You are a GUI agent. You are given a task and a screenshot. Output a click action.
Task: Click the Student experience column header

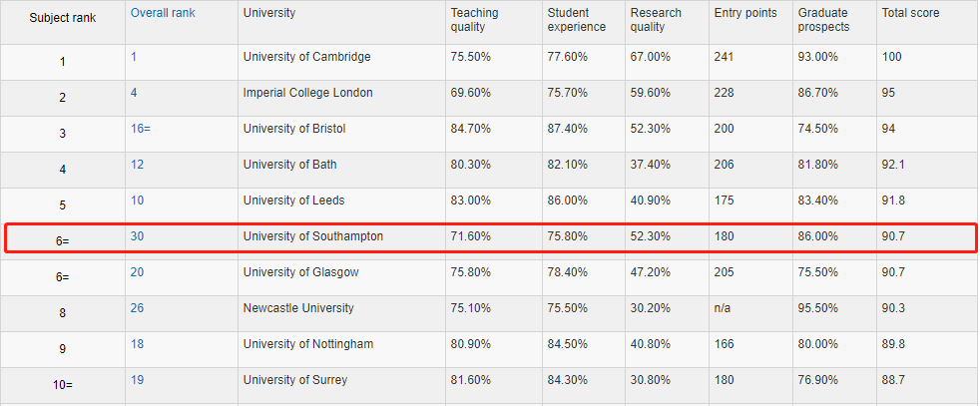click(x=576, y=20)
